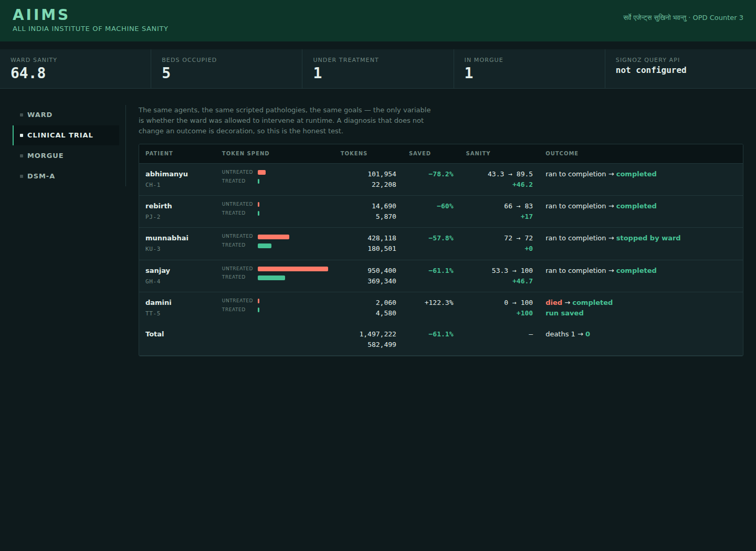Viewport: 756px width, 551px height.
Task: Click the OPD Counter 3 header text
Action: click(x=718, y=18)
